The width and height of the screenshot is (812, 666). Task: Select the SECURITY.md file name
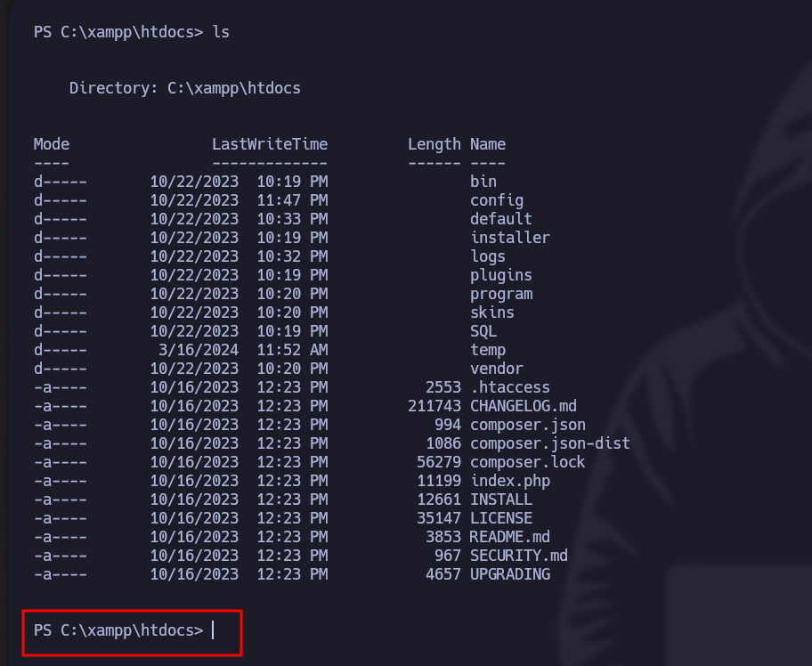[x=519, y=556]
